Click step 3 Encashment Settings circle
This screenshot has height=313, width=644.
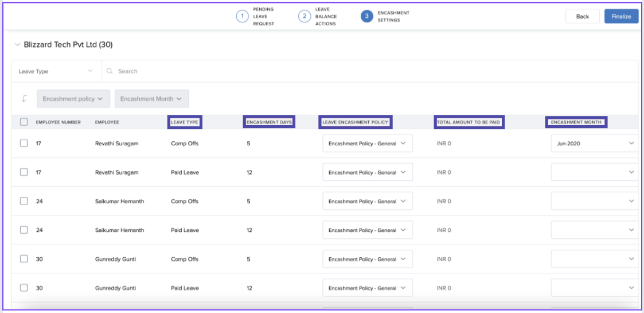(x=367, y=17)
